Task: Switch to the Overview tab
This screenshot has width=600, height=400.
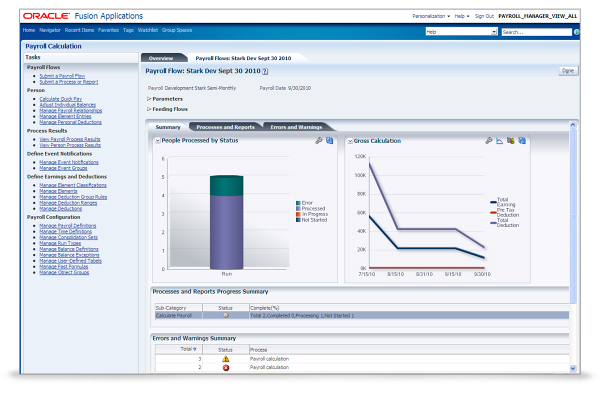Action: pyautogui.click(x=161, y=58)
